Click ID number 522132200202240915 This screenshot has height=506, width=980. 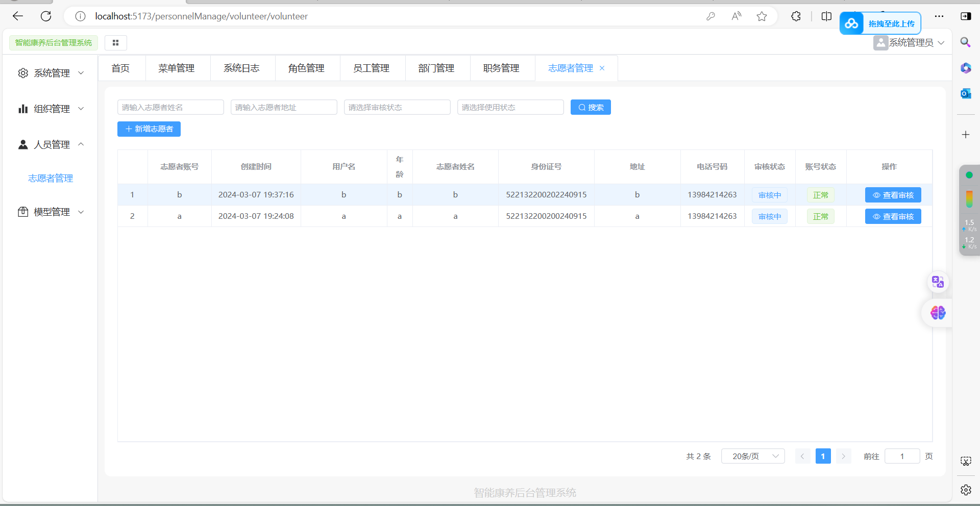(546, 194)
